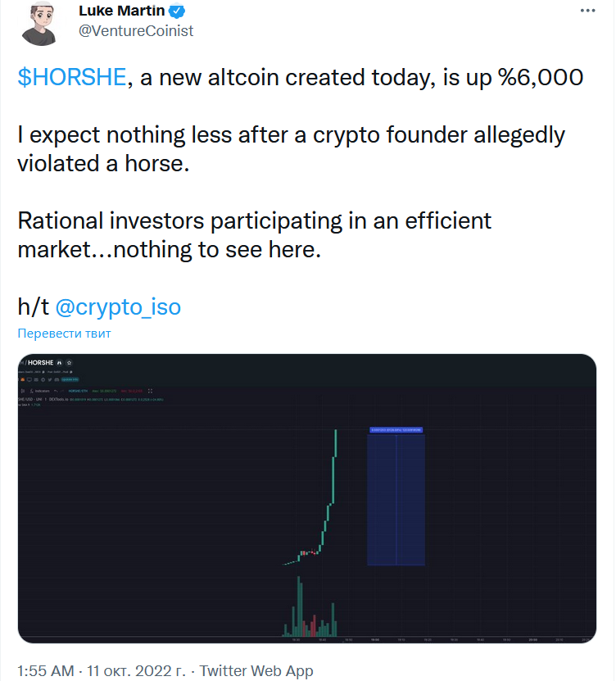Click the orange MetaMask fox icon
616x681 pixels.
click(23, 379)
